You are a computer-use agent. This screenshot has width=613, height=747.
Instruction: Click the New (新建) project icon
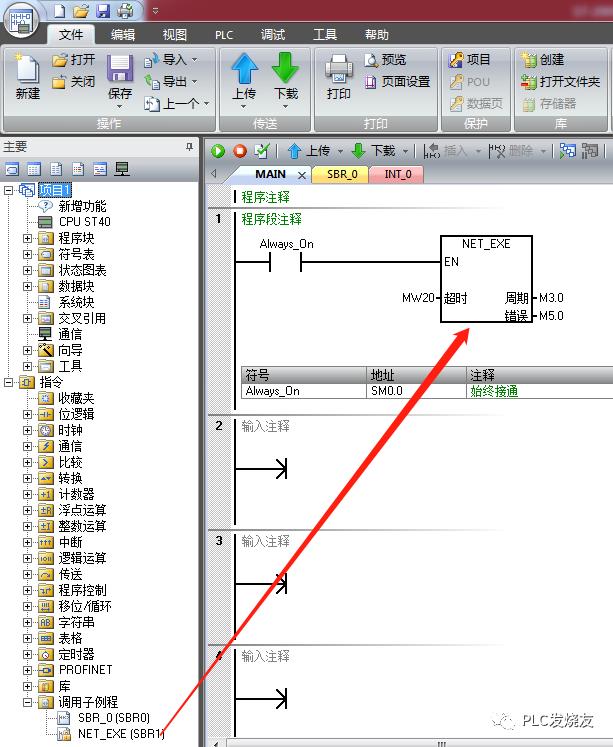[x=28, y=74]
